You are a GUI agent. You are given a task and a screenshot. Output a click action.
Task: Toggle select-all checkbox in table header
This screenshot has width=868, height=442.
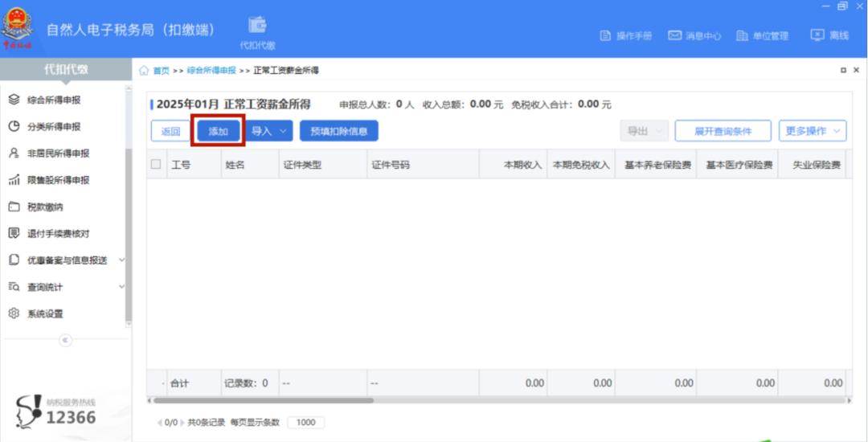click(x=156, y=164)
